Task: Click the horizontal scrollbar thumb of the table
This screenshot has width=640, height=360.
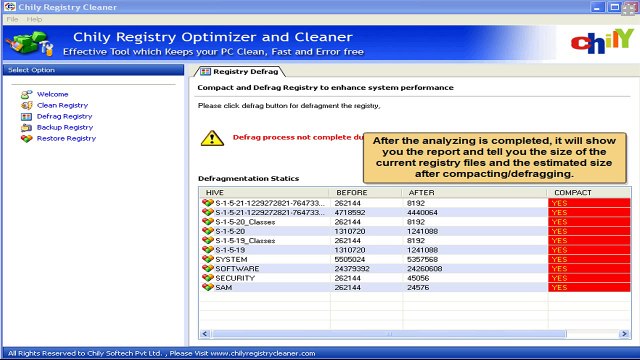Action: (389, 334)
